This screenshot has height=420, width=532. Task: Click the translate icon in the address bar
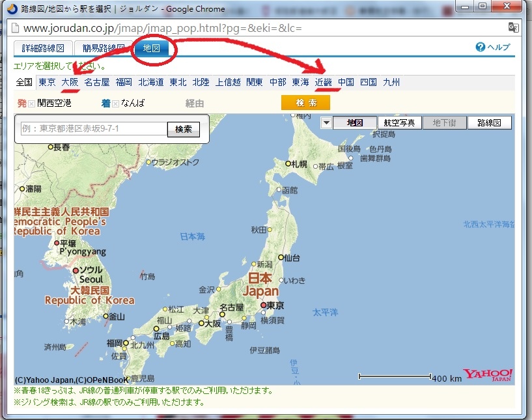click(512, 27)
